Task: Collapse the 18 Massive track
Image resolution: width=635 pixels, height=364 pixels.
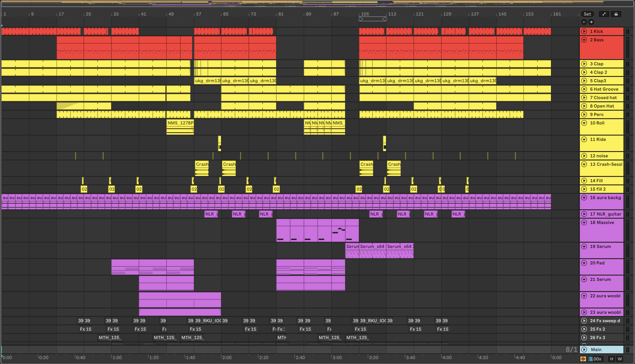Action: click(x=584, y=222)
